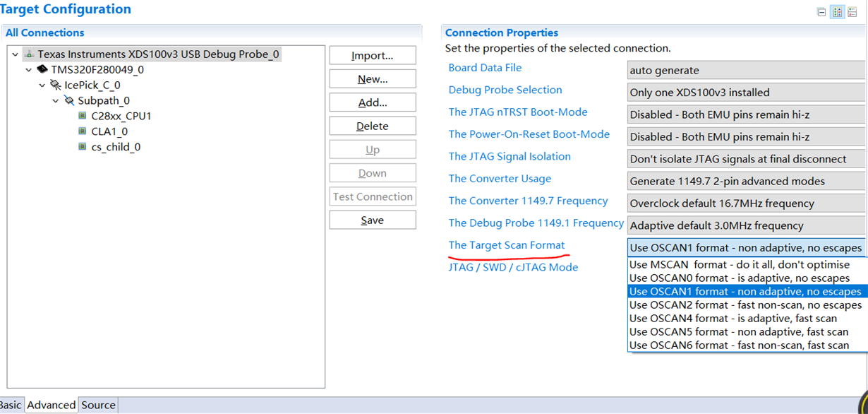Choose OSCAN2 format from the open list

click(745, 305)
